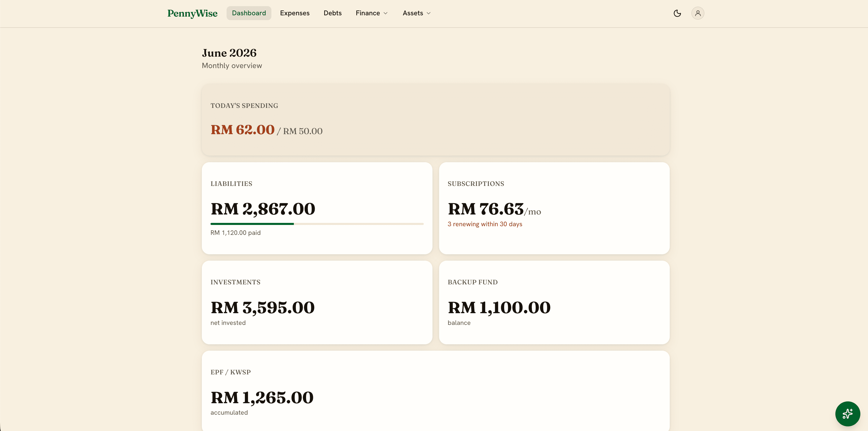Screen dimensions: 868x431
Task: Select the RM 50.00 daily limit text
Action: point(303,131)
